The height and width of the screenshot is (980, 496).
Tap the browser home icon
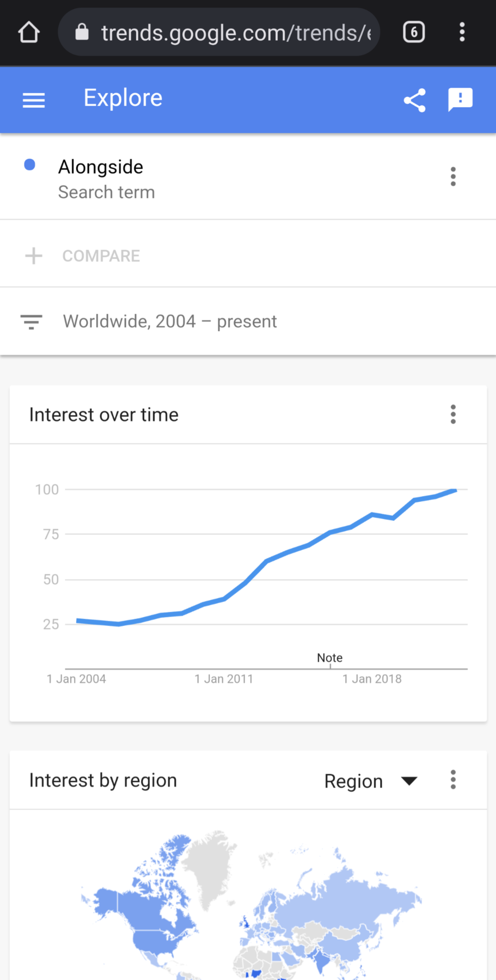pyautogui.click(x=29, y=33)
